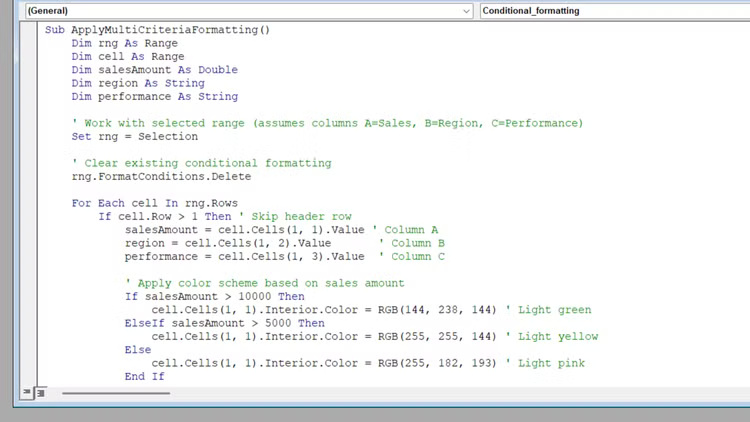Viewport: 750px width, 422px height.
Task: Click the 'Column B' comment
Action: (x=411, y=243)
